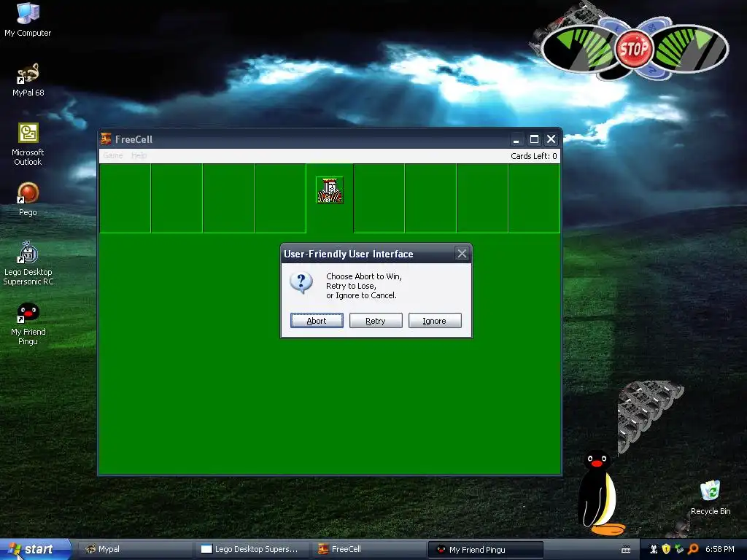Click the question mark icon in dialog

[301, 283]
